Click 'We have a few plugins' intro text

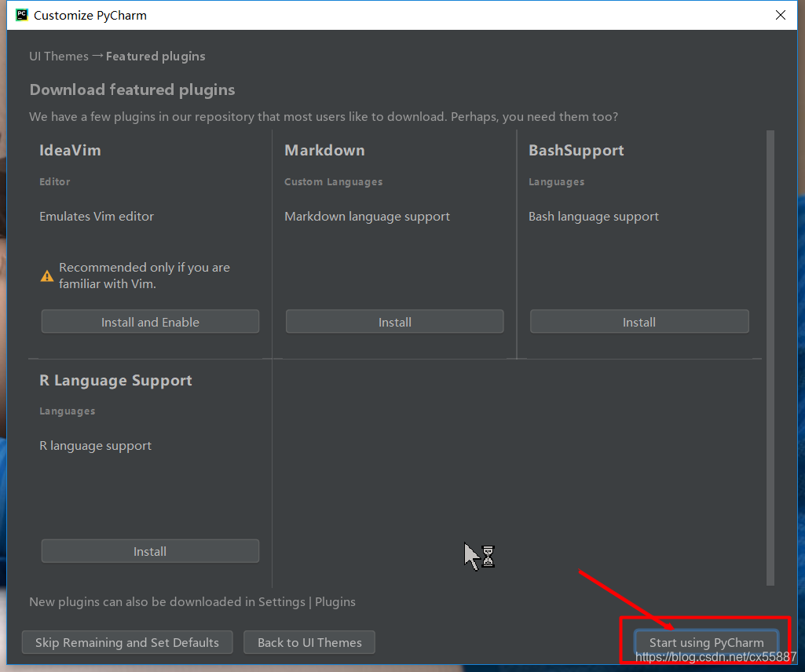coord(324,117)
